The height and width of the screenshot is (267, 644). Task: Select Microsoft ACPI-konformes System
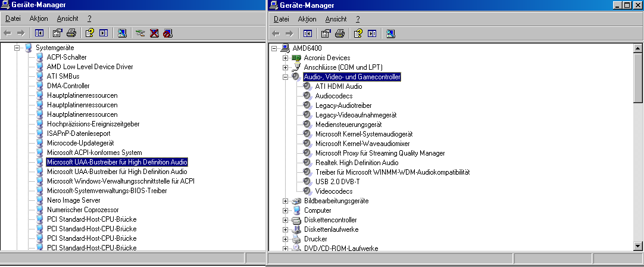(x=95, y=152)
